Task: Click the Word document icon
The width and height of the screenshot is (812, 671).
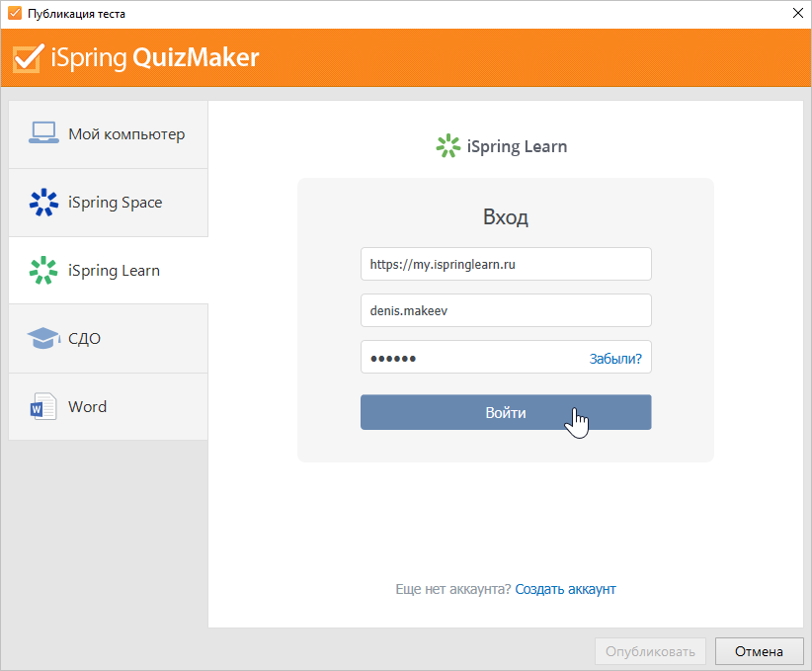Action: click(x=43, y=406)
